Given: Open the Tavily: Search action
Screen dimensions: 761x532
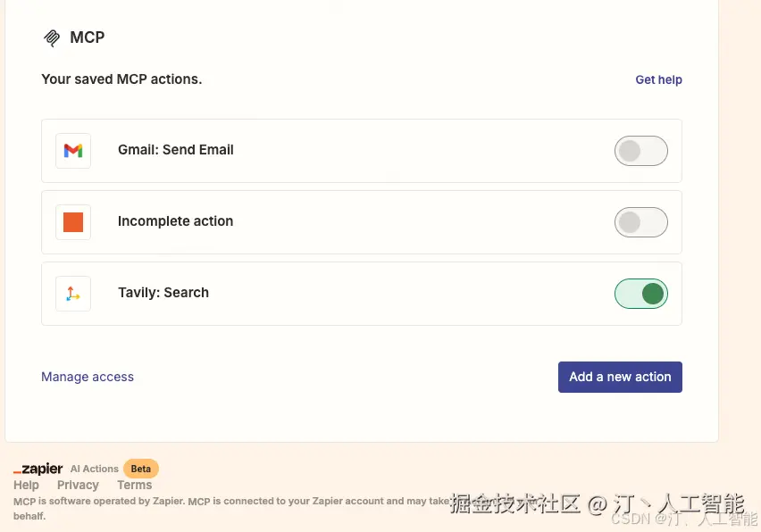Looking at the screenshot, I should click(163, 293).
